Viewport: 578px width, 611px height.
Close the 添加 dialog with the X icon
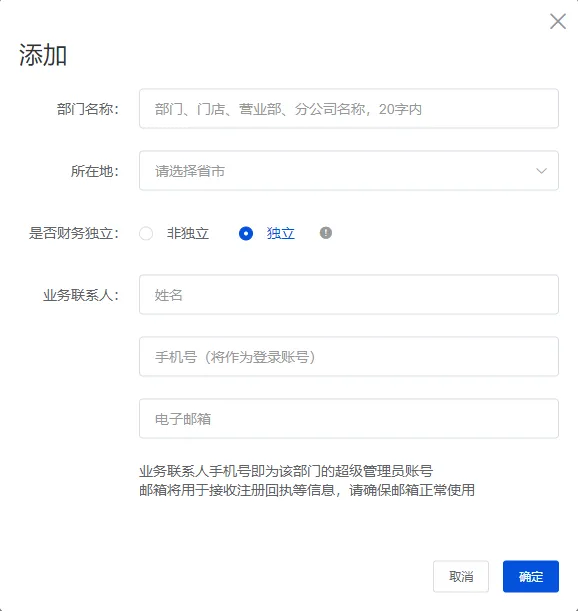558,21
